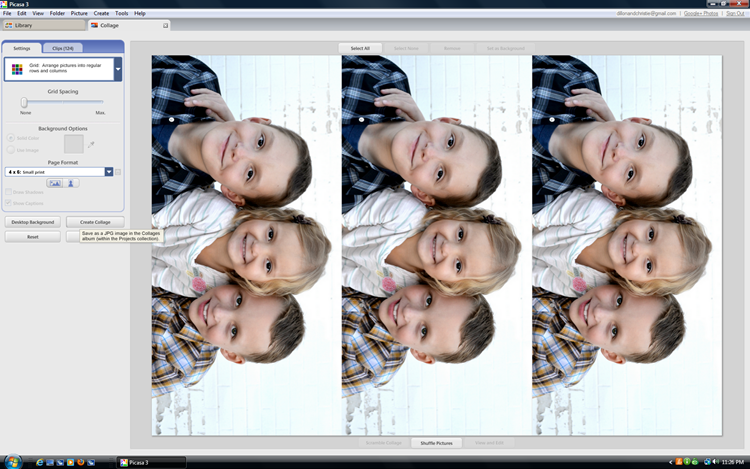750x469 pixels.
Task: Launch Firefox from taskbar quick launch
Action: 80,462
